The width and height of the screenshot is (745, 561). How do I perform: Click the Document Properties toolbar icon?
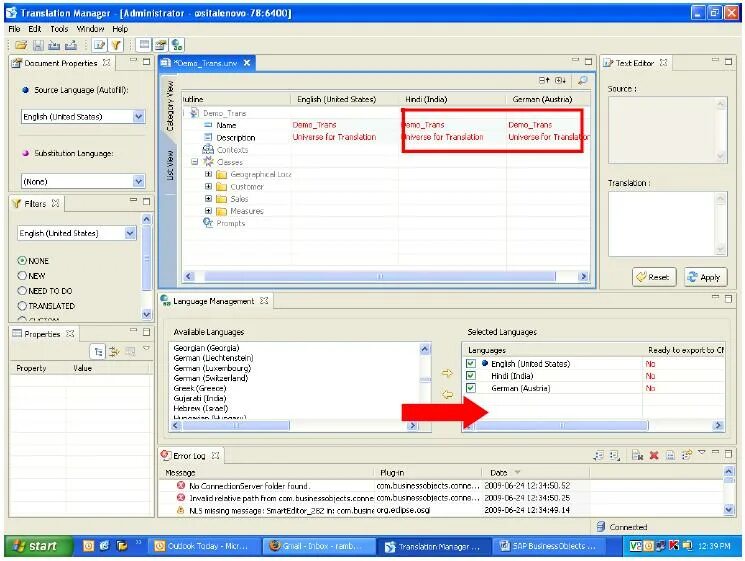tap(161, 45)
